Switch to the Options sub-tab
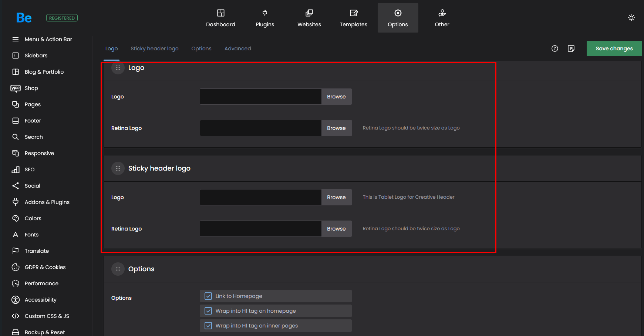Image resolution: width=644 pixels, height=336 pixels. [x=201, y=48]
